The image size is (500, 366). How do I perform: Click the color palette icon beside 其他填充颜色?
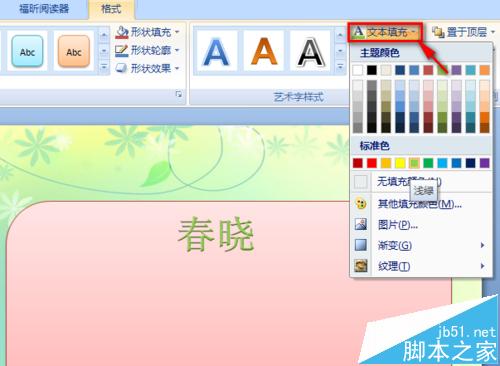(361, 204)
